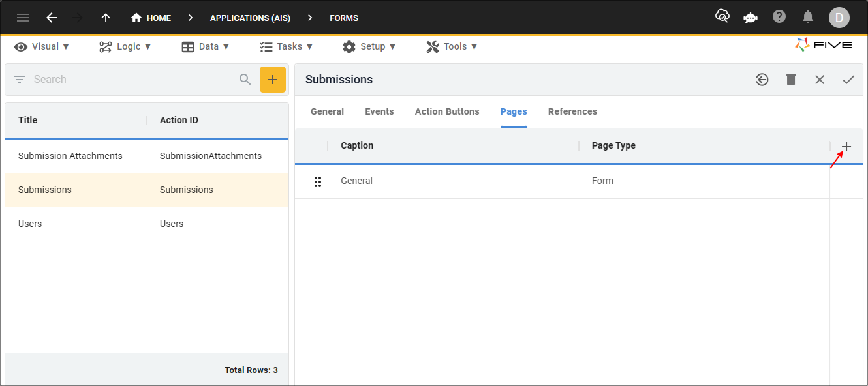Open the Visual dropdown
The height and width of the screenshot is (386, 868).
pyautogui.click(x=42, y=46)
